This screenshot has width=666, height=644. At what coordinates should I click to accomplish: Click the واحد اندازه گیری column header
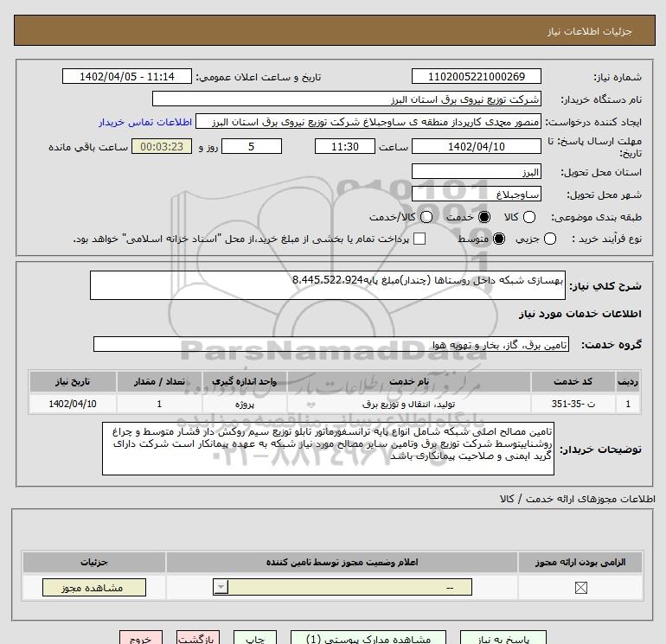tap(245, 381)
